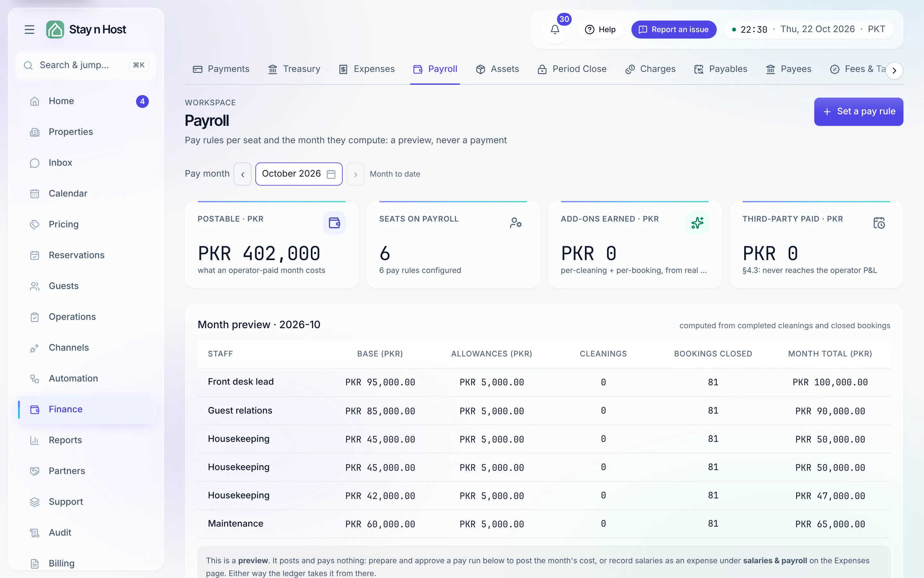
Task: Open Reports in the sidebar
Action: 86,440
